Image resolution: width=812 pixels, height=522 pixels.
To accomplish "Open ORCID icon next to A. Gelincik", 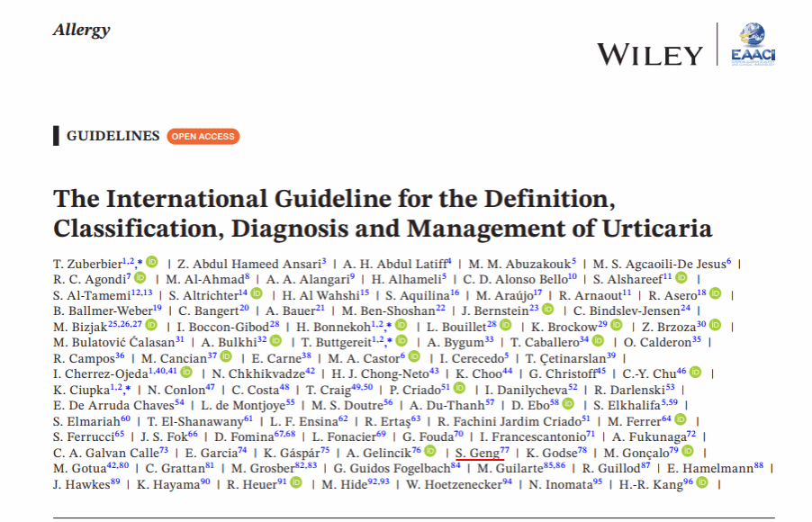I will (x=430, y=452).
